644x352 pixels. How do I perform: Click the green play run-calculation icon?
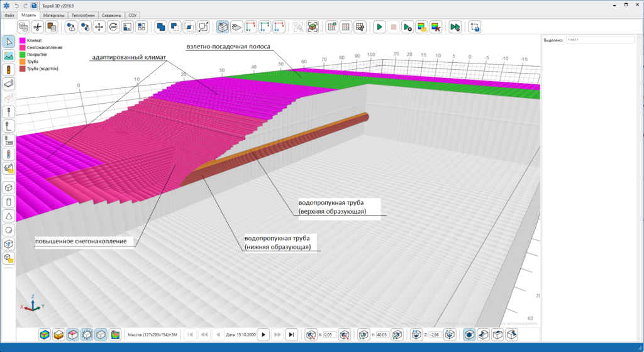point(379,27)
